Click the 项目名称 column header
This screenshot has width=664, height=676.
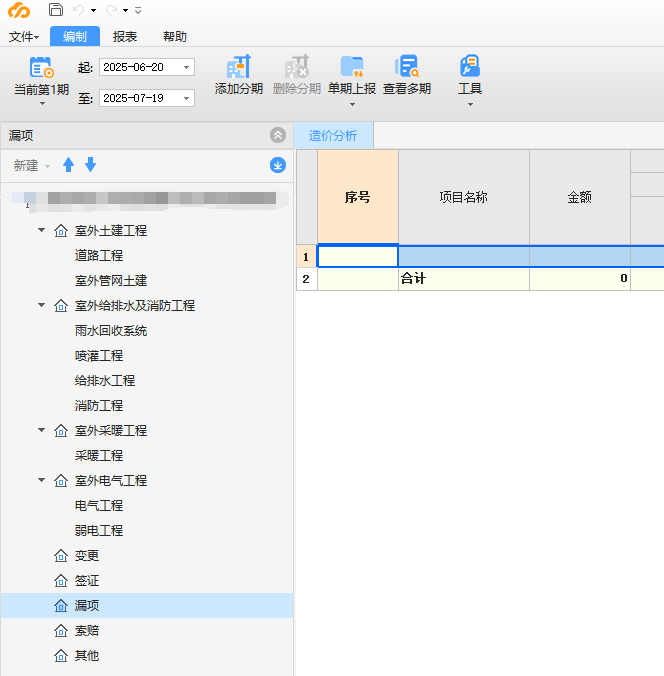tap(464, 197)
